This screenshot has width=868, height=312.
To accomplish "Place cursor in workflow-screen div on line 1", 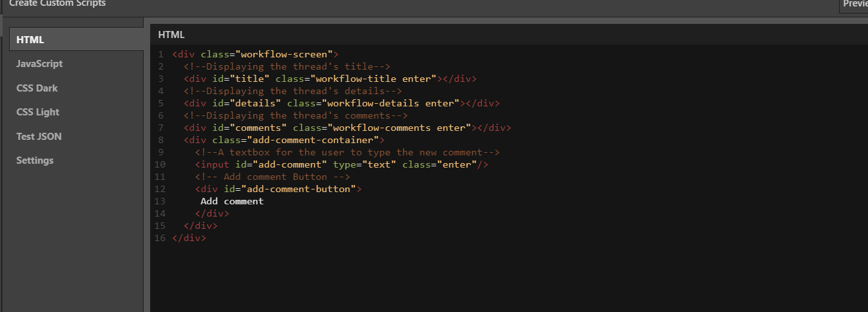I will coord(255,55).
